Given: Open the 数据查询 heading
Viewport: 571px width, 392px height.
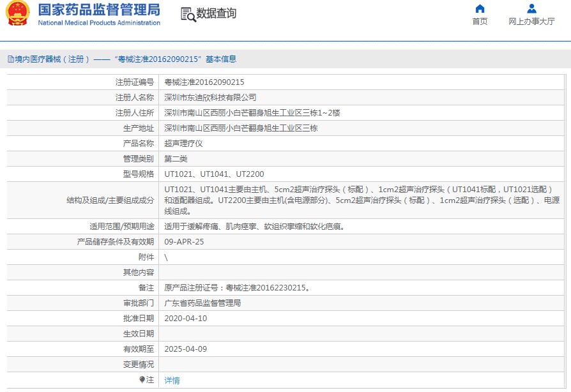Looking at the screenshot, I should coord(216,13).
